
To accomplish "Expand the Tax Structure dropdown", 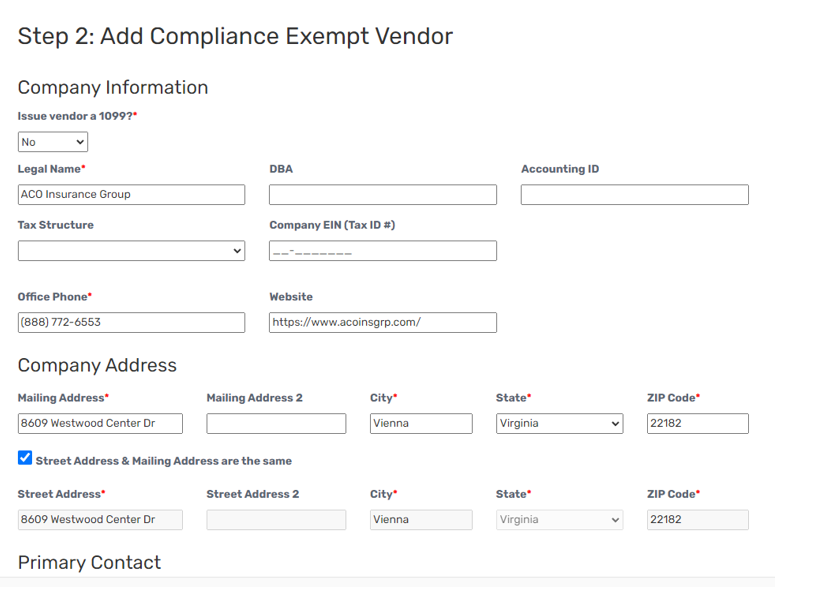I will (x=131, y=250).
